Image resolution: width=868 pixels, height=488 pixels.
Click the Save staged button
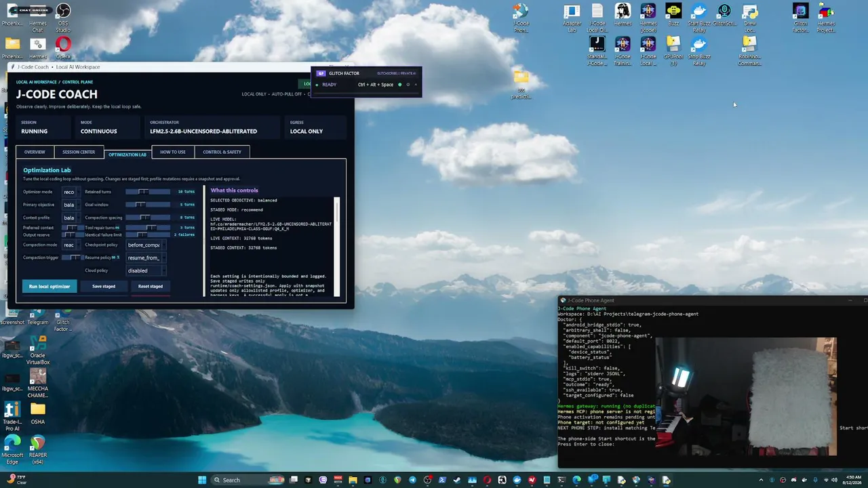pyautogui.click(x=104, y=286)
